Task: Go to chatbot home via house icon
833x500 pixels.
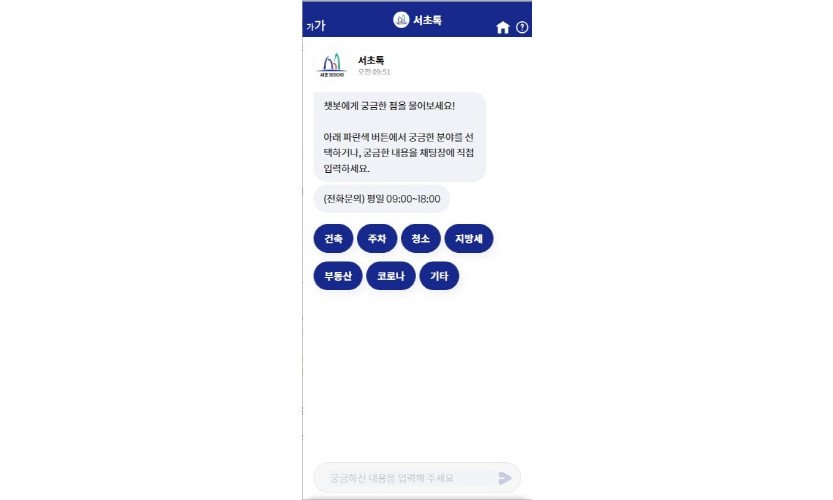Action: 503,28
